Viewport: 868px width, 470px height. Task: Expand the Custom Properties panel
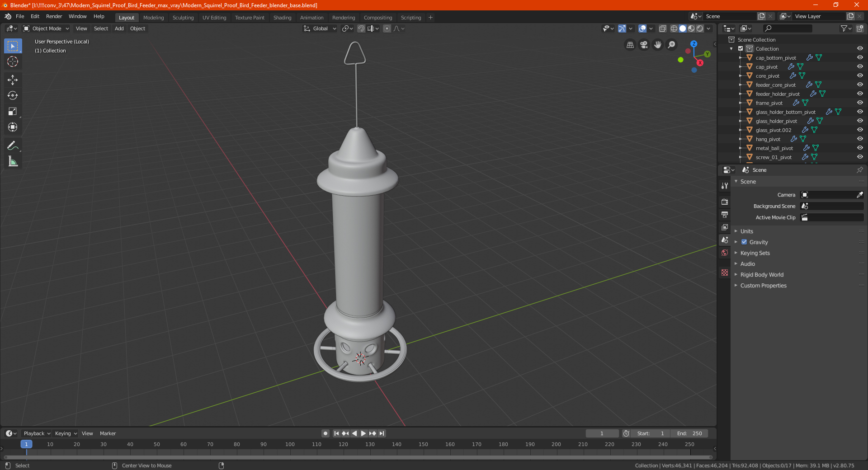pos(763,285)
